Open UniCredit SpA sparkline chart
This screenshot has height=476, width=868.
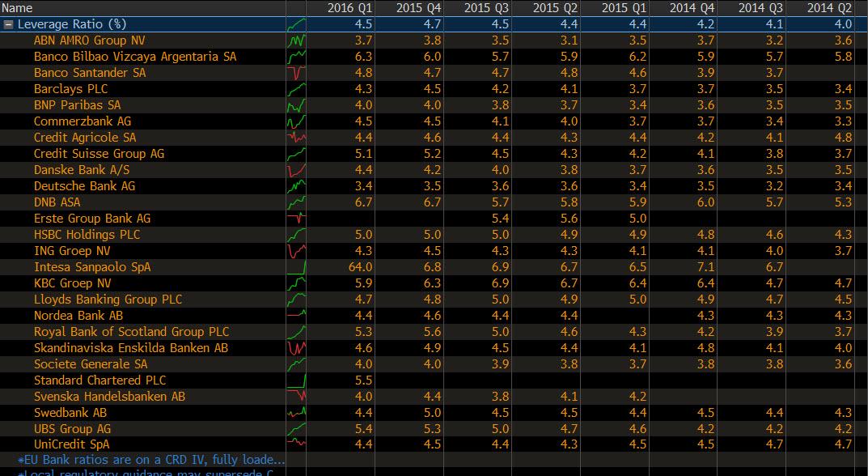point(296,444)
